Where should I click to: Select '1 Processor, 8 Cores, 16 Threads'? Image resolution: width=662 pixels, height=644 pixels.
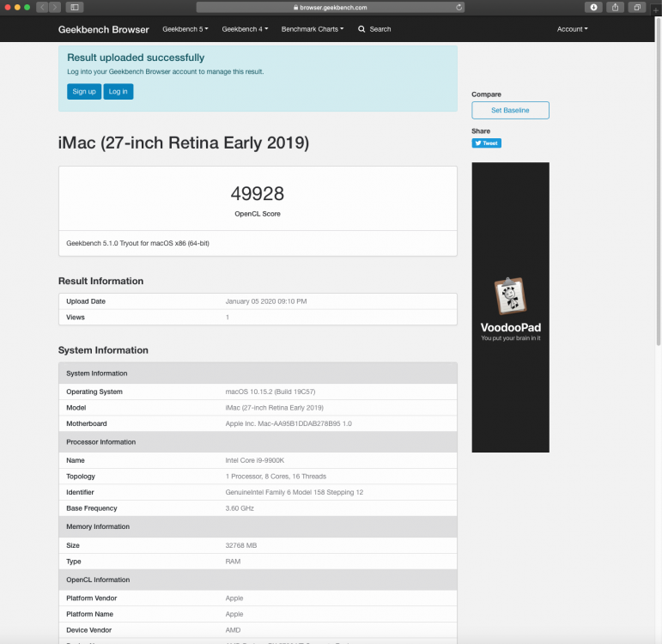pos(276,477)
